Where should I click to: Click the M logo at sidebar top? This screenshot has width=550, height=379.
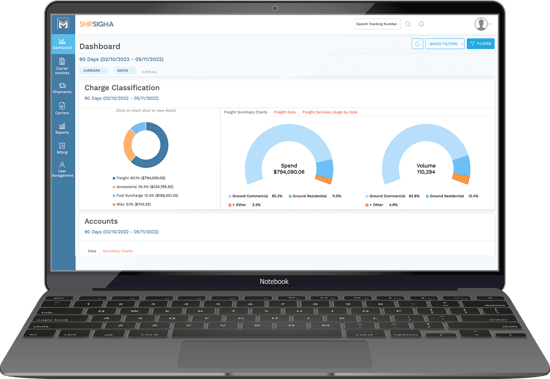click(x=63, y=24)
